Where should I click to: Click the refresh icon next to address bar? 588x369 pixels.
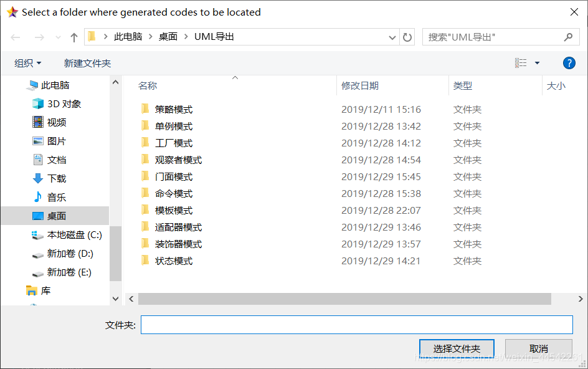[x=407, y=37]
